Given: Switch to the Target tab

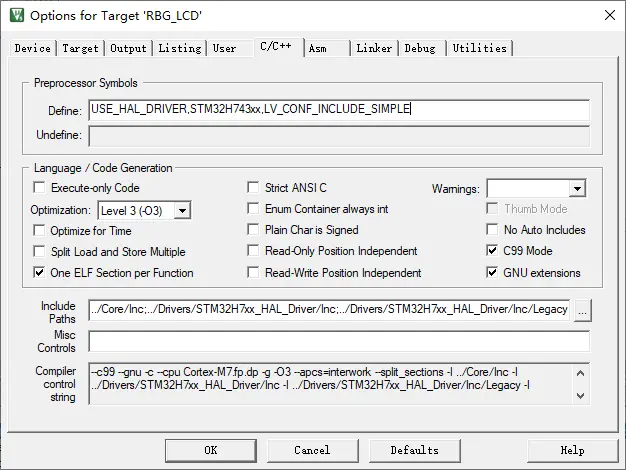Looking at the screenshot, I should [80, 48].
